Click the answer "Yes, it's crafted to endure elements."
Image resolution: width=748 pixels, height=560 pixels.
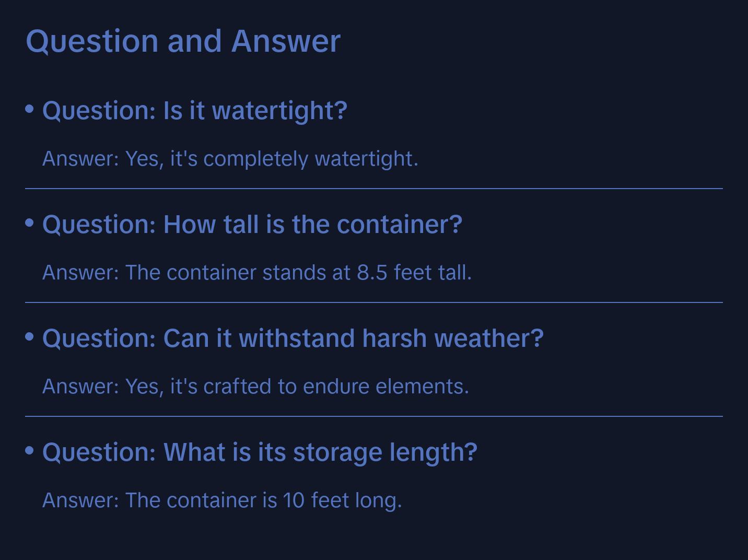pyautogui.click(x=255, y=387)
